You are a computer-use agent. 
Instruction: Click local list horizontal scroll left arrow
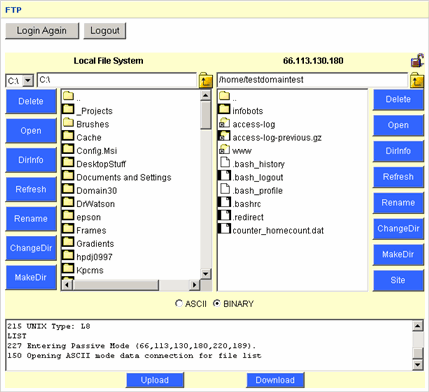coord(68,285)
